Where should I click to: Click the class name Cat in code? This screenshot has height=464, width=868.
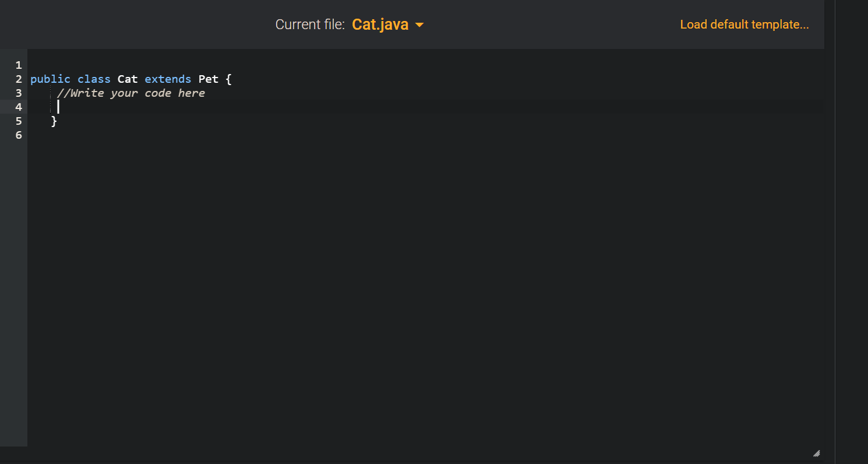pyautogui.click(x=128, y=79)
